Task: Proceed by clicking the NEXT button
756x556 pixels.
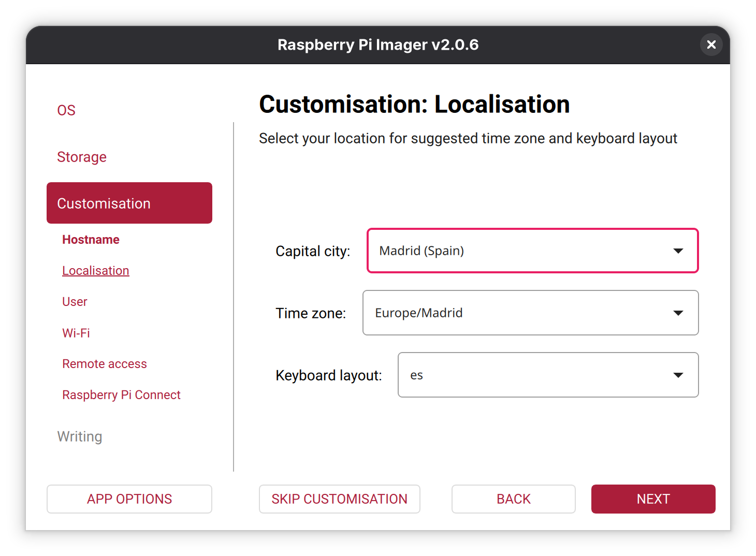Action: [653, 499]
